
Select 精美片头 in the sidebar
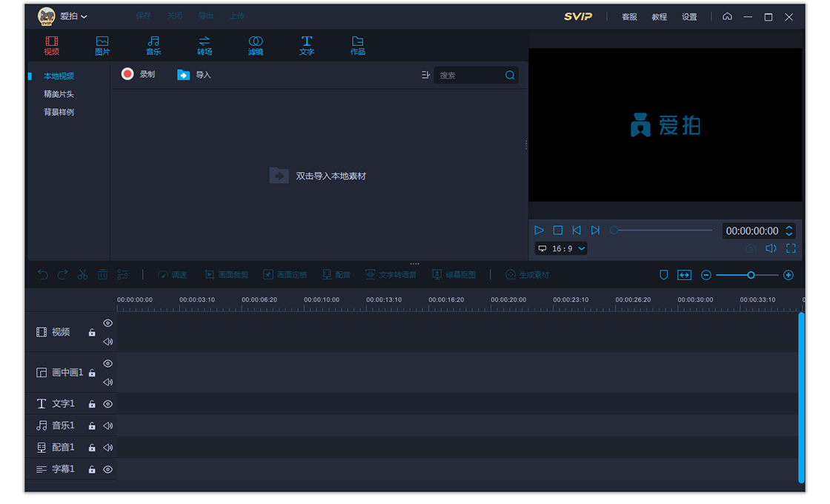(x=59, y=94)
